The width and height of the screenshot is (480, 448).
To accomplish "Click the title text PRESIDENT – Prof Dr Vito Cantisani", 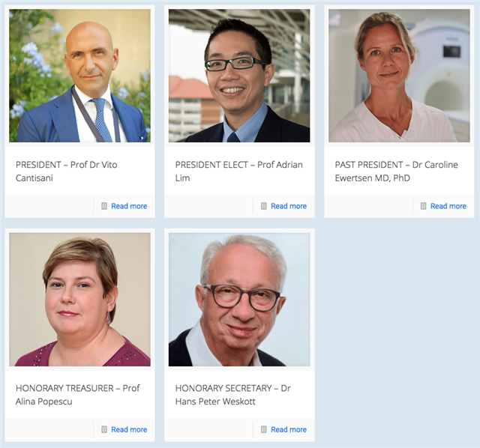I will click(x=67, y=172).
